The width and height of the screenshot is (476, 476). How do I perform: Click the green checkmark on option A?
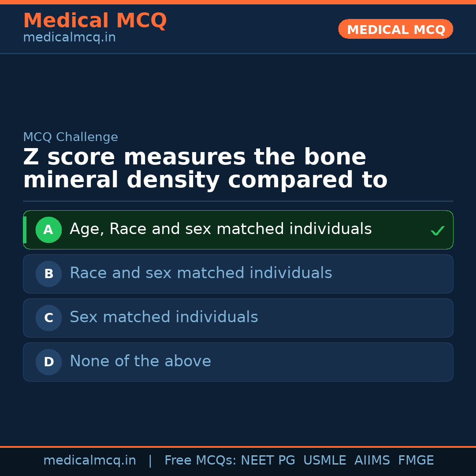click(x=437, y=231)
